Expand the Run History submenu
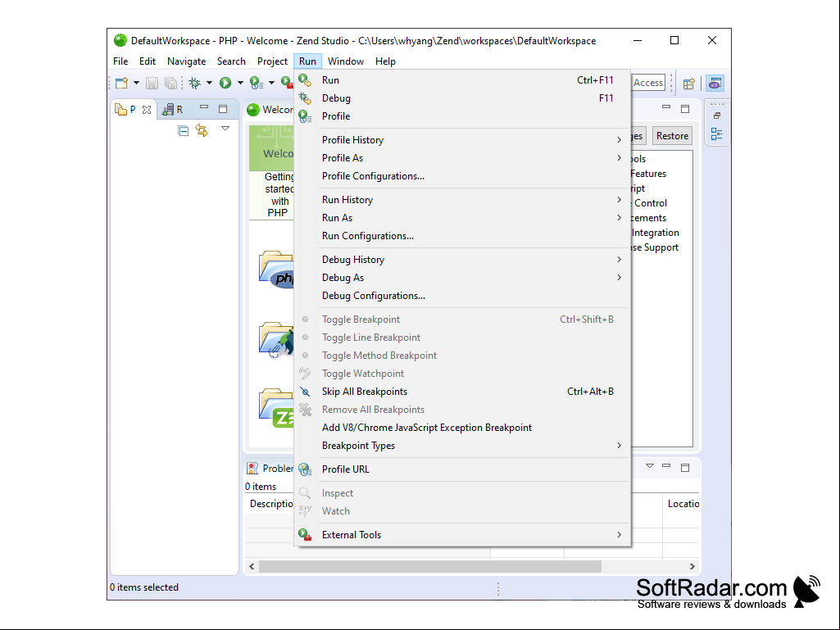This screenshot has height=630, width=840. 461,200
